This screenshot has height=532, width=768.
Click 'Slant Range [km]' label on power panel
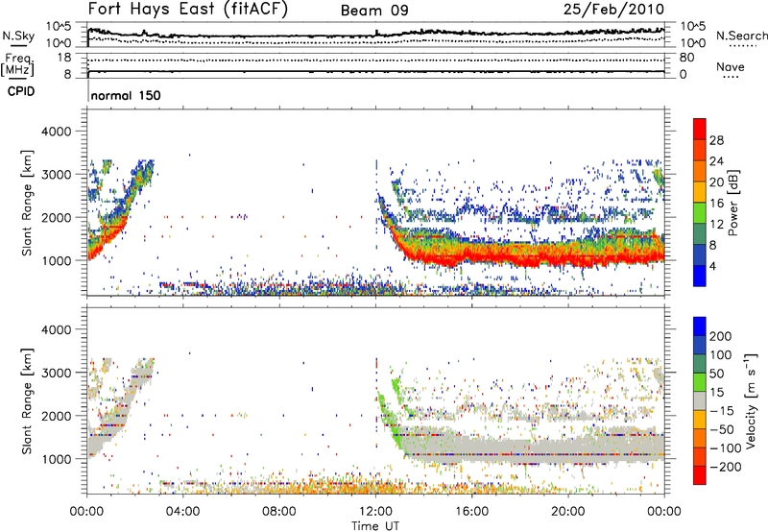27,203
